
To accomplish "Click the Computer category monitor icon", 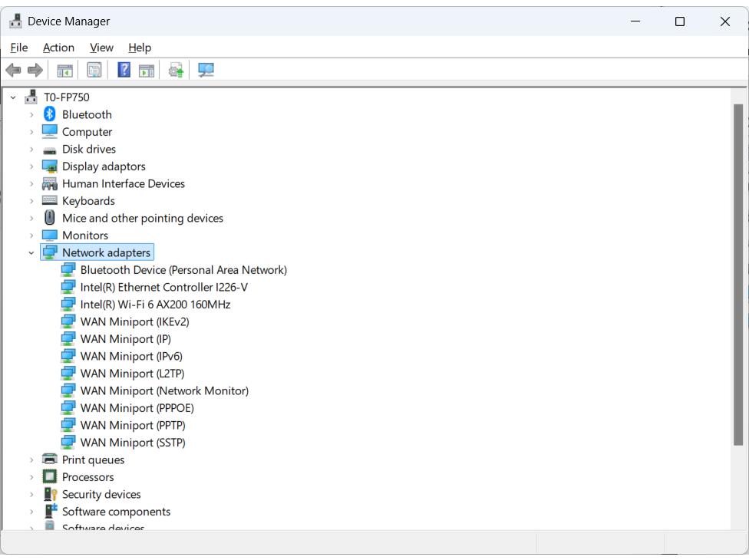I will pyautogui.click(x=49, y=131).
